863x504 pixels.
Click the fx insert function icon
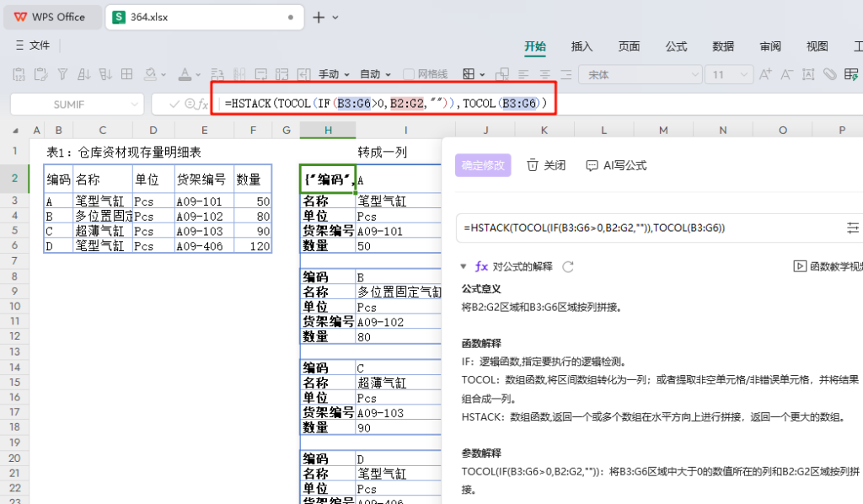203,104
